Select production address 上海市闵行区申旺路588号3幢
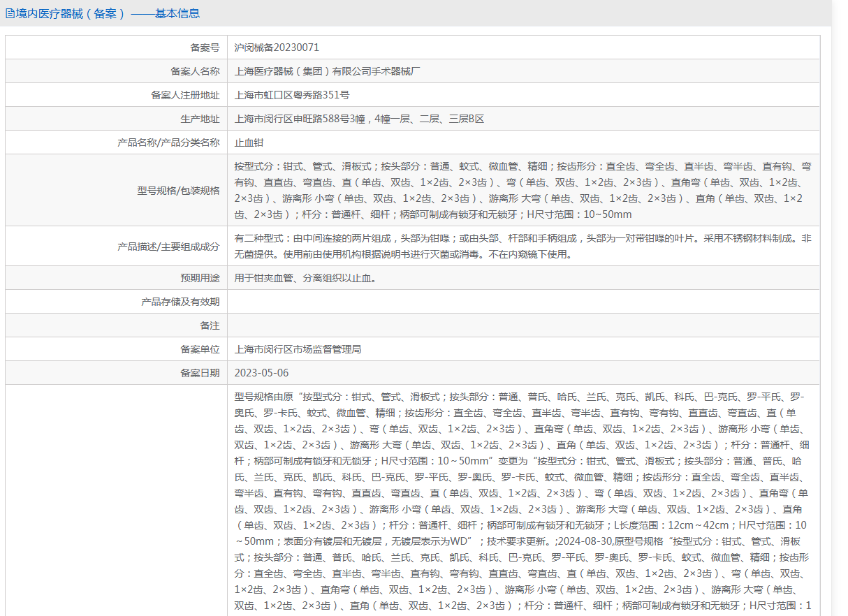Image resolution: width=848 pixels, height=616 pixels. 301,119
